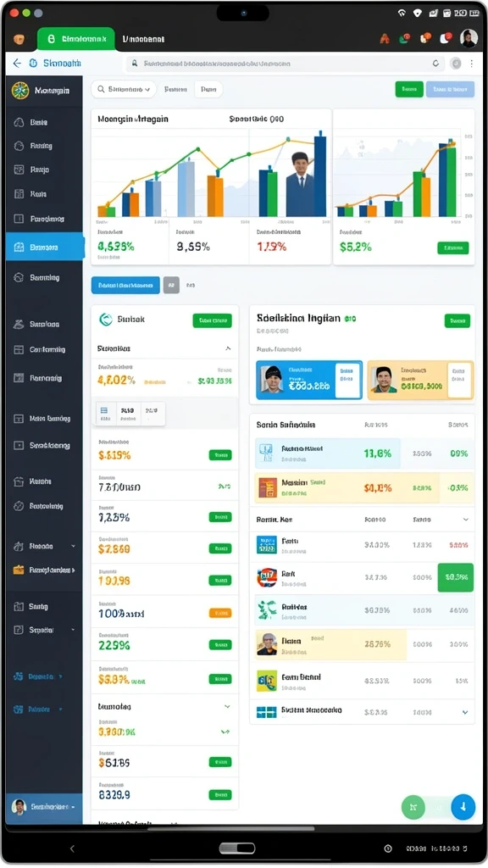The image size is (488, 868).
Task: Click the blue grid icon in the last table row
Action: pos(267,712)
